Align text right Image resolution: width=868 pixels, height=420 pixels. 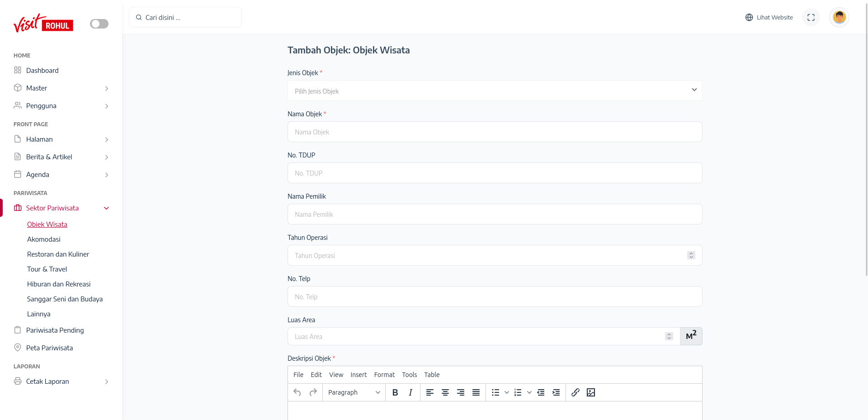(461, 392)
